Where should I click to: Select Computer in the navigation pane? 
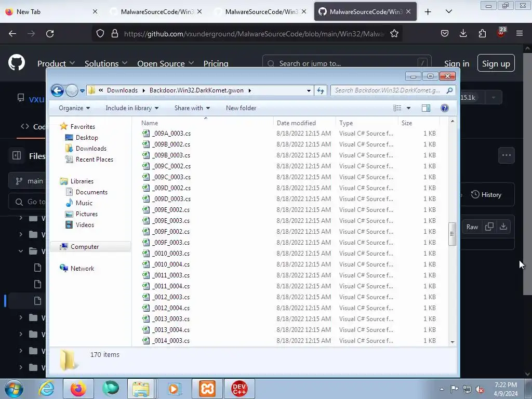pyautogui.click(x=85, y=247)
